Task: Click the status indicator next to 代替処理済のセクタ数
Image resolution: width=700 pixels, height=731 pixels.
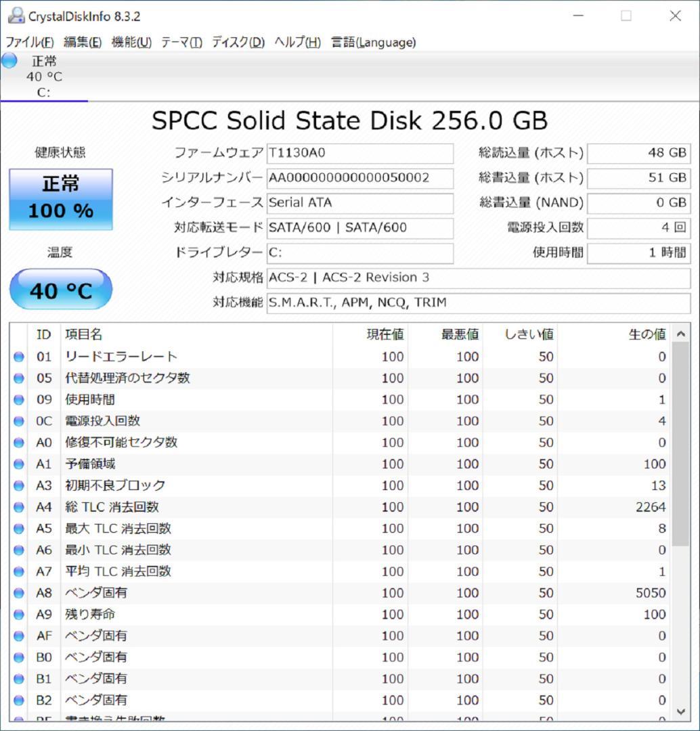Action: [18, 378]
